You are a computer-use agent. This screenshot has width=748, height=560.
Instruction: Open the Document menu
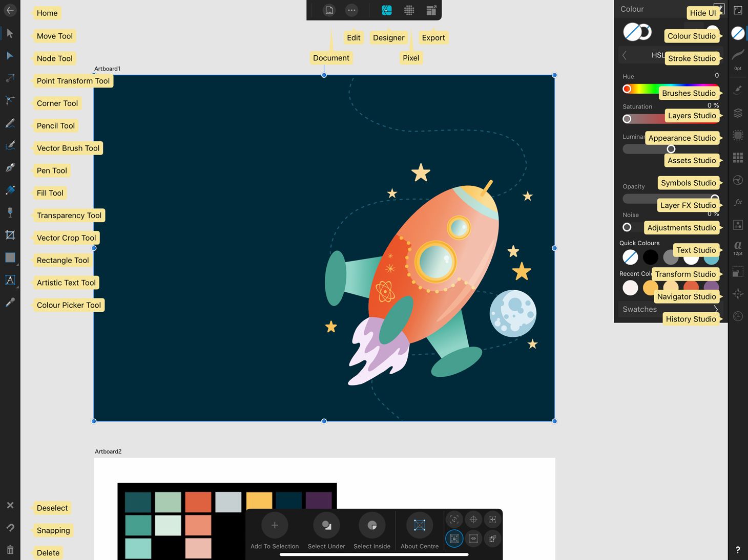329,10
